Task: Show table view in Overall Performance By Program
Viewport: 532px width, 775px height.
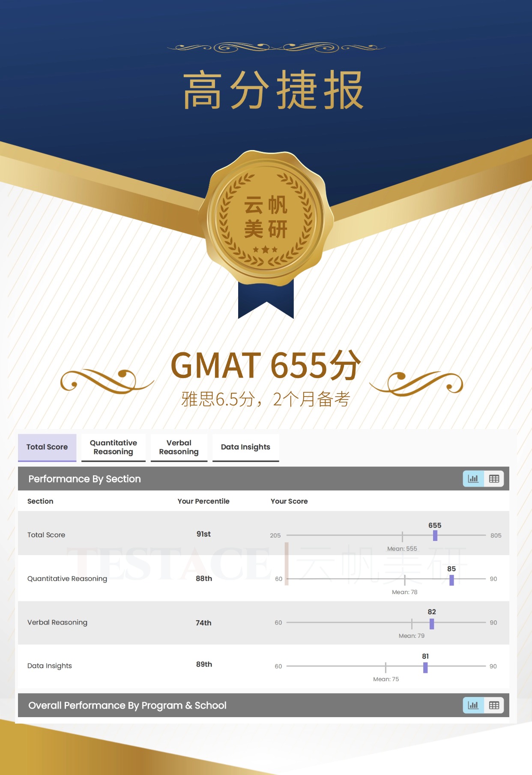Action: (494, 705)
